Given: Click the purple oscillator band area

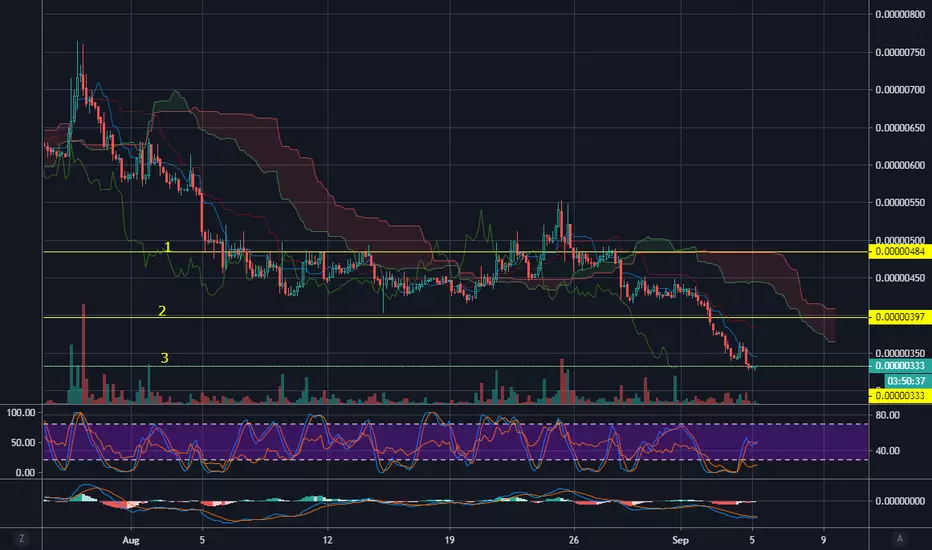Looking at the screenshot, I should (455, 442).
